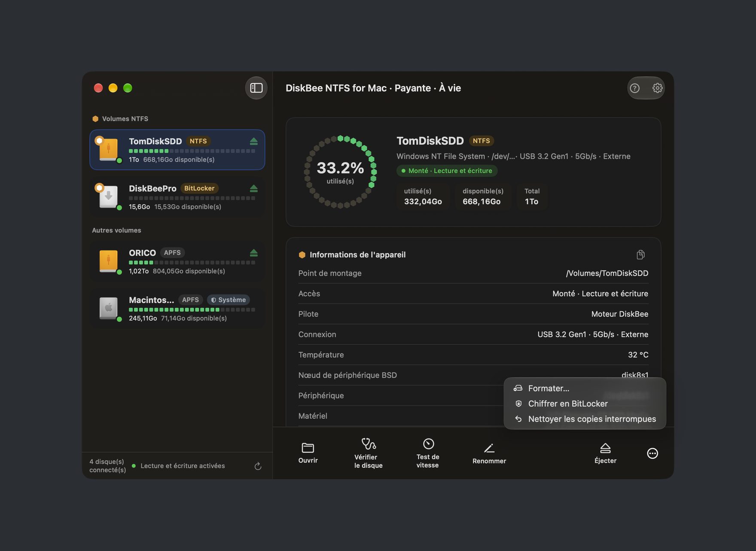
Task: Open the help question mark icon
Action: click(634, 88)
